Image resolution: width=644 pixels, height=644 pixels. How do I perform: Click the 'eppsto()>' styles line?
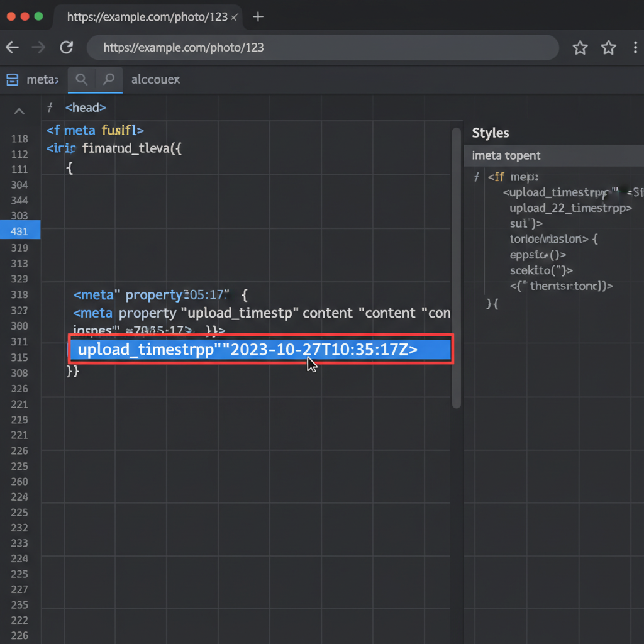[538, 255]
